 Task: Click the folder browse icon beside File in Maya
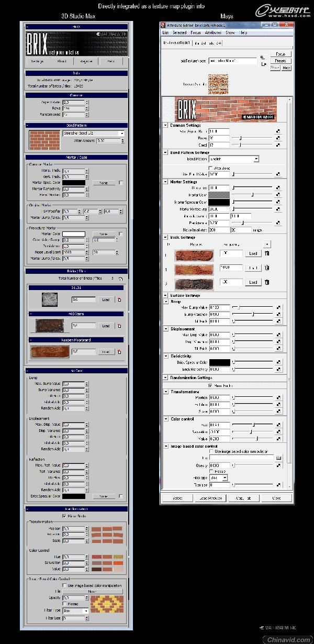tap(279, 458)
